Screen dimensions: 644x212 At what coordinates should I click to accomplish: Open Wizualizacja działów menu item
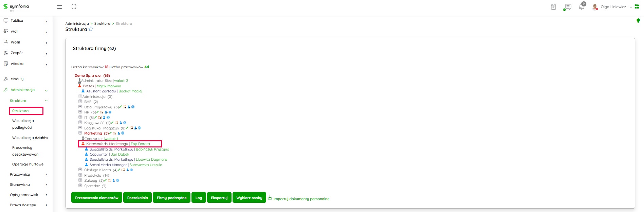point(30,138)
